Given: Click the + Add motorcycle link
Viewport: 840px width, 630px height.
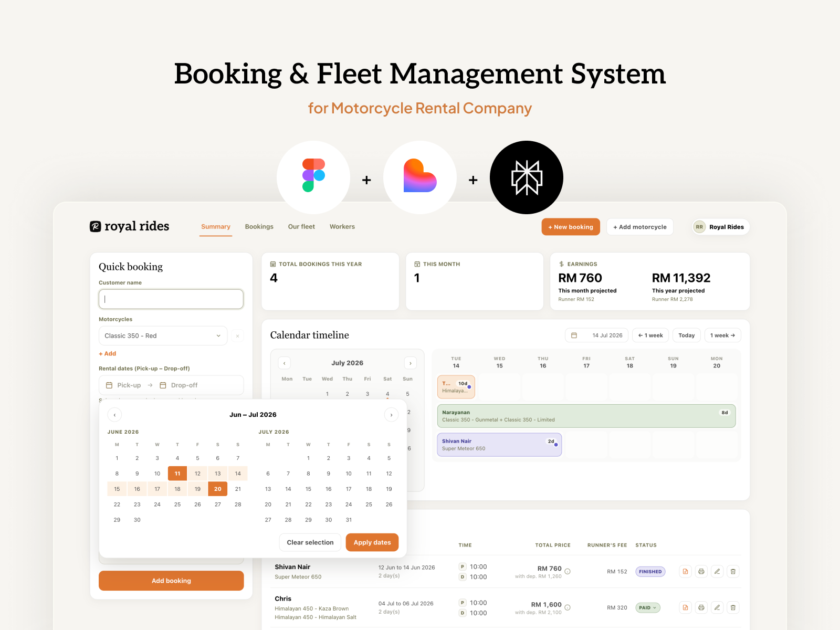Looking at the screenshot, I should 108,354.
